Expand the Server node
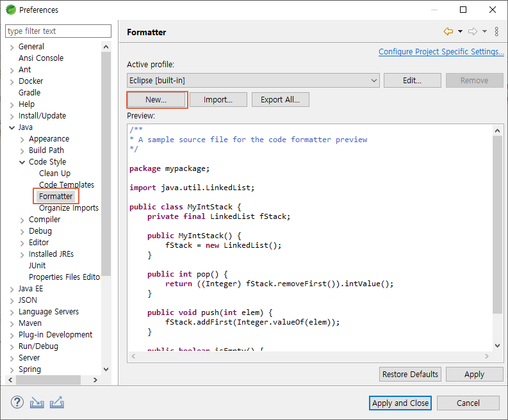This screenshot has height=420, width=508. [12, 359]
